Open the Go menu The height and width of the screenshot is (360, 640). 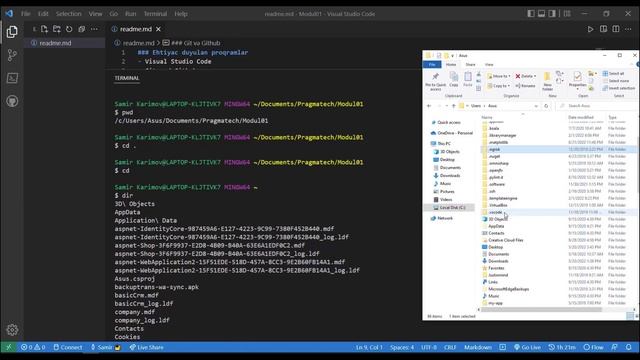113,13
